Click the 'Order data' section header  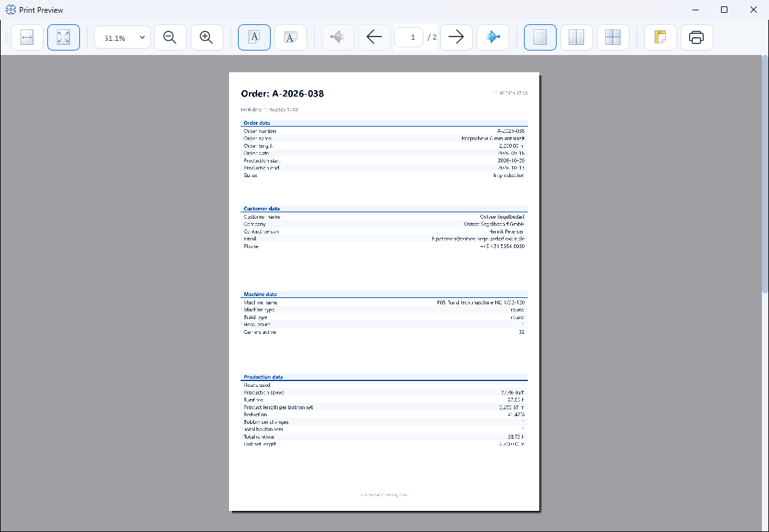[257, 123]
